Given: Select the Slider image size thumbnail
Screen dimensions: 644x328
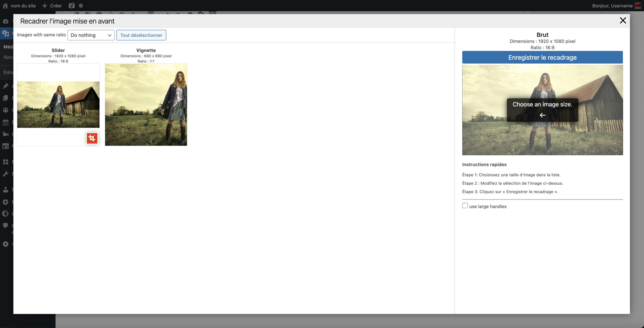Looking at the screenshot, I should 58,105.
